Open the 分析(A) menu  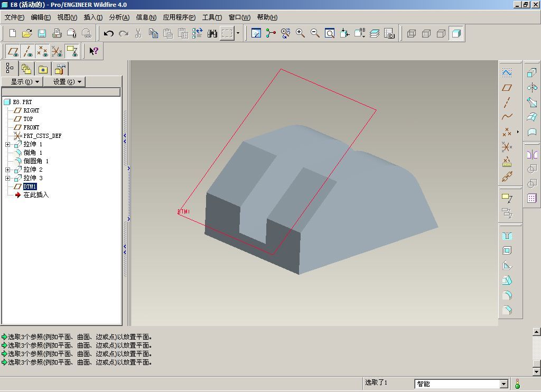(x=119, y=17)
